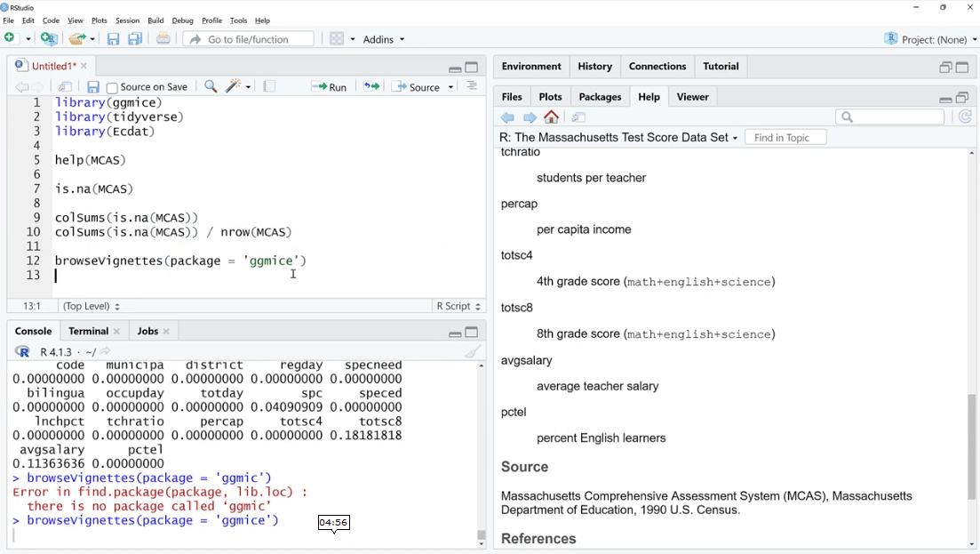Switch to the Viewer tab
Screen dimensions: 980x554
point(692,97)
